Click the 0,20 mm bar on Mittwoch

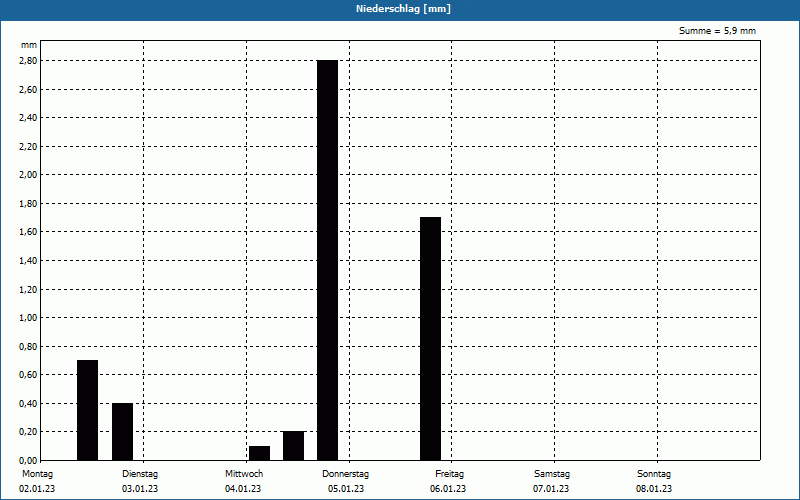tap(293, 446)
